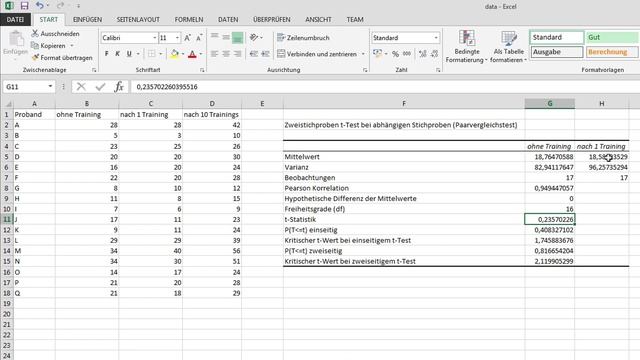The width and height of the screenshot is (640, 360).
Task: Align text left icon
Action: [x=214, y=54]
